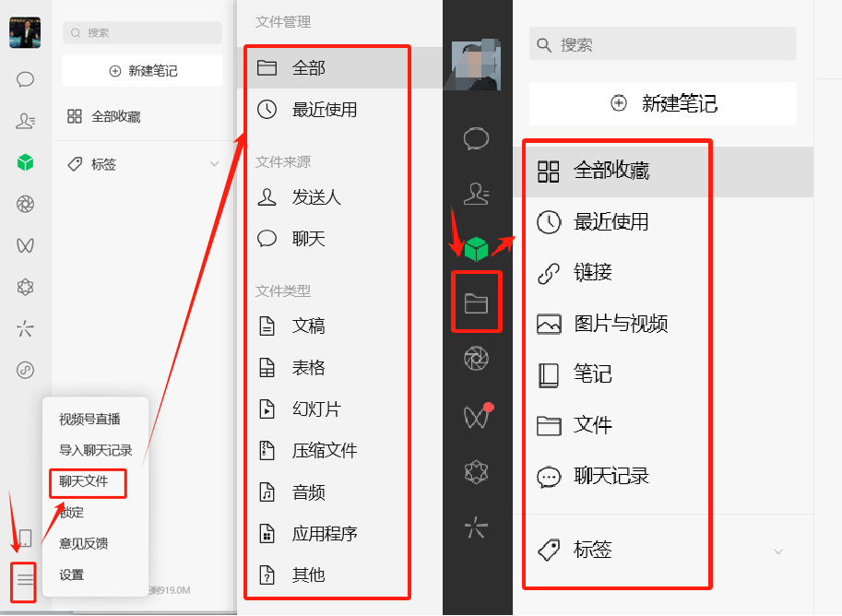Open the chat bubble icon in dark sidebar
The height and width of the screenshot is (616, 842).
(476, 139)
